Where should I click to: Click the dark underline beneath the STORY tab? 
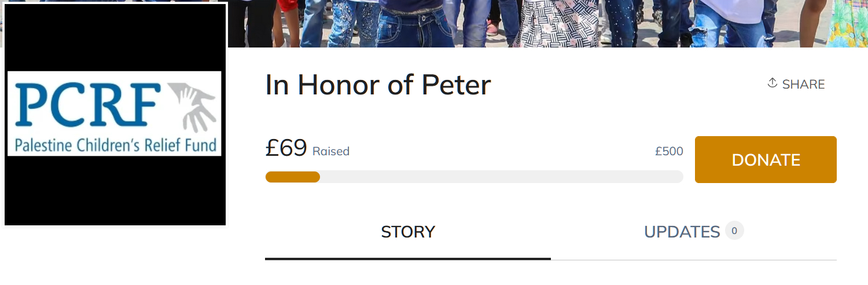tap(408, 259)
